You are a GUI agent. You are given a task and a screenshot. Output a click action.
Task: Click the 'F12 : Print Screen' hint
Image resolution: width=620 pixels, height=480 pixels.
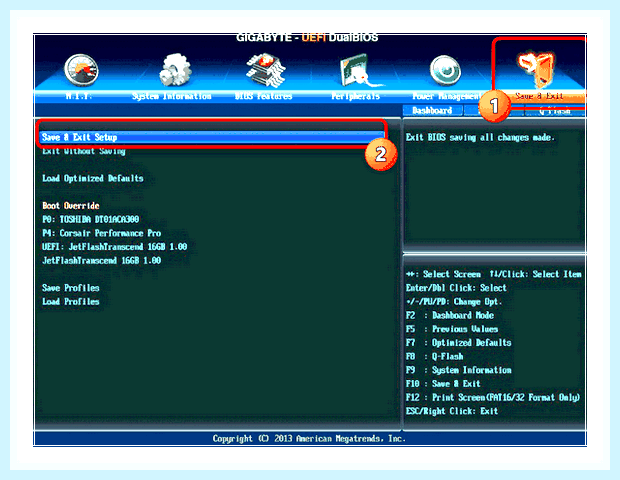(493, 397)
